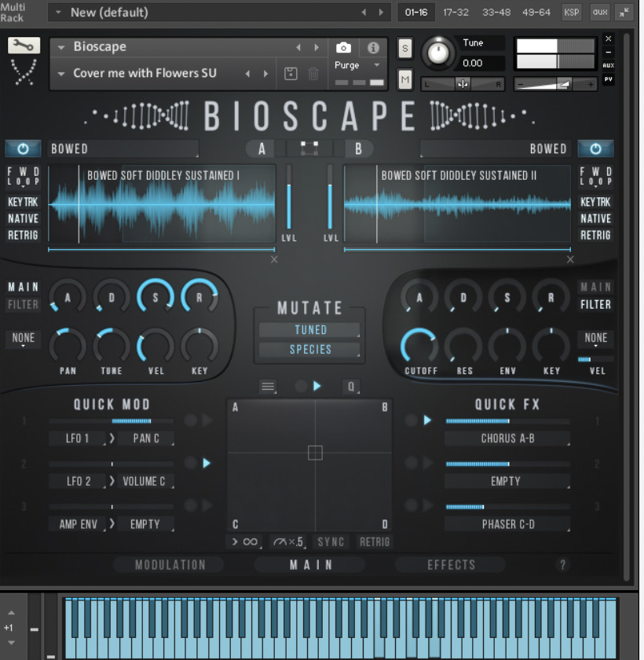The width and height of the screenshot is (644, 660).
Task: Adjust the Tune knob in the header
Action: point(438,53)
